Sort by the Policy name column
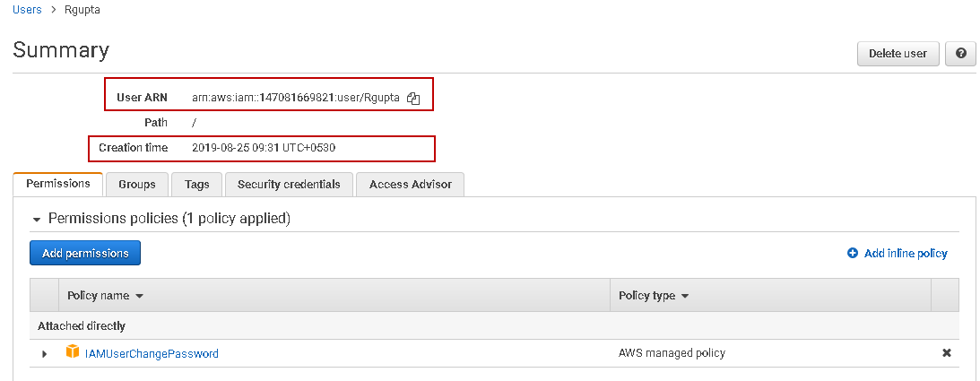The width and height of the screenshot is (980, 381). click(x=106, y=296)
